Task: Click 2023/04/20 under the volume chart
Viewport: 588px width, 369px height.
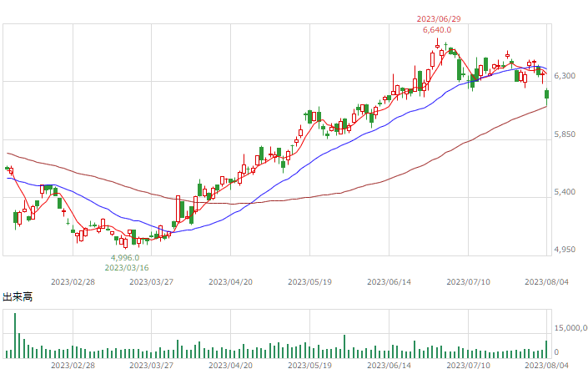Action: click(231, 365)
